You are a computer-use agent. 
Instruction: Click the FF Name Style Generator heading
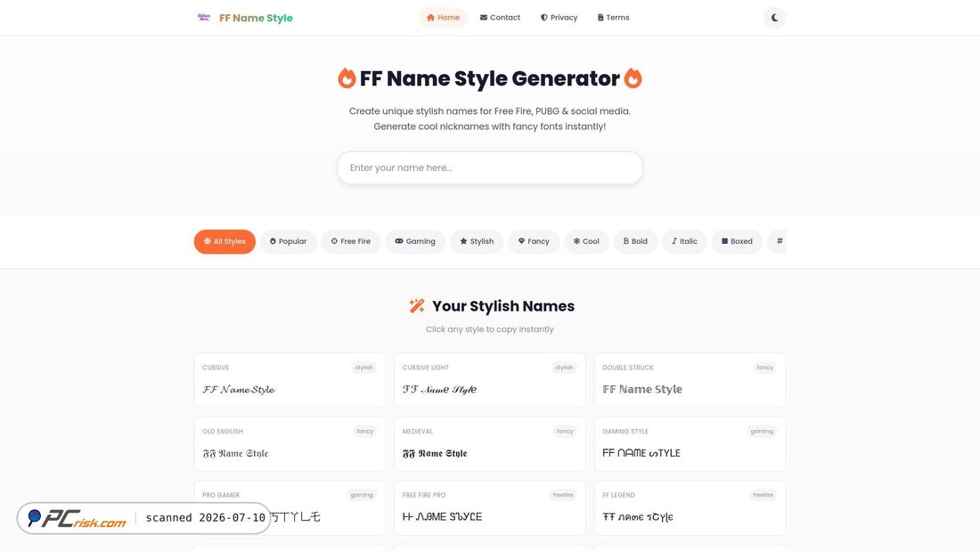point(490,78)
